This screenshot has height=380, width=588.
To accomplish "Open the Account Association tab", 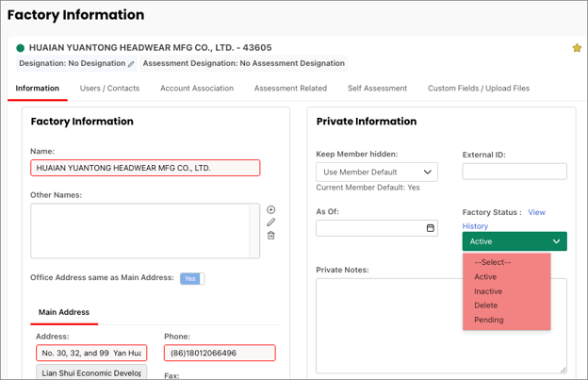I will pos(197,88).
